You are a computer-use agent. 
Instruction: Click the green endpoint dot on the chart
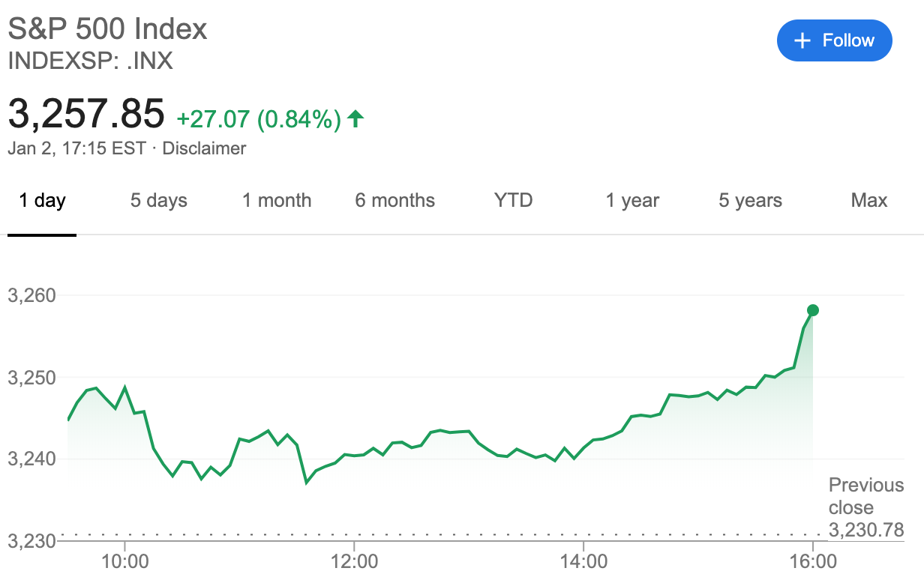(812, 310)
